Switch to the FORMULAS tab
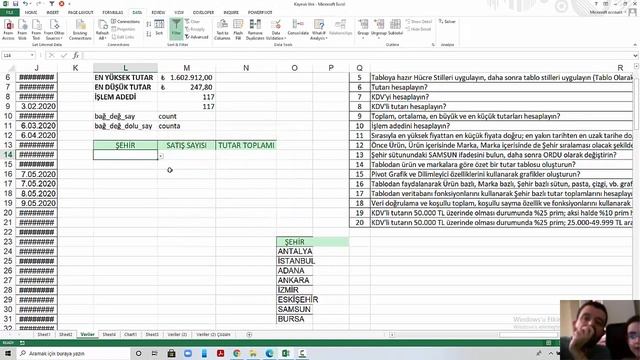The height and width of the screenshot is (360, 640). [x=113, y=12]
